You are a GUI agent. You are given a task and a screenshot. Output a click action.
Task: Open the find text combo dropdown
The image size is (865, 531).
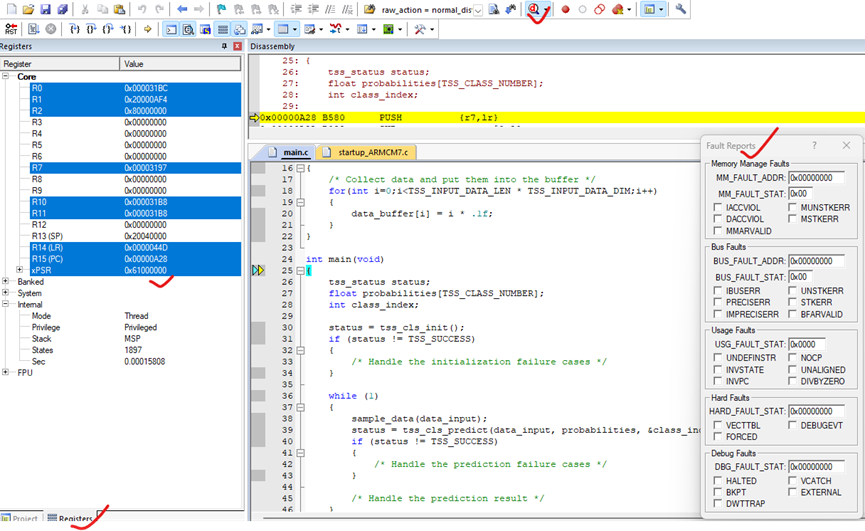478,10
